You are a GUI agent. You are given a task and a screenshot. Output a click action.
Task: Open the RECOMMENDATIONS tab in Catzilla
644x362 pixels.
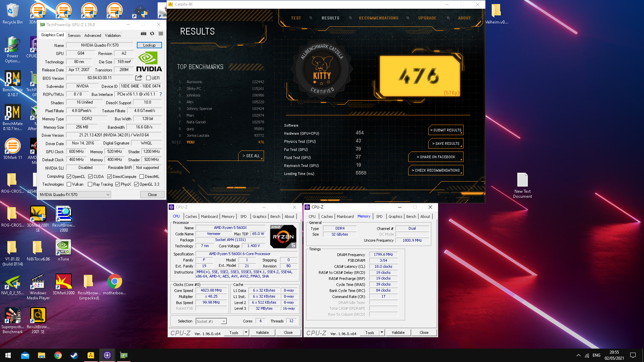pyautogui.click(x=379, y=18)
